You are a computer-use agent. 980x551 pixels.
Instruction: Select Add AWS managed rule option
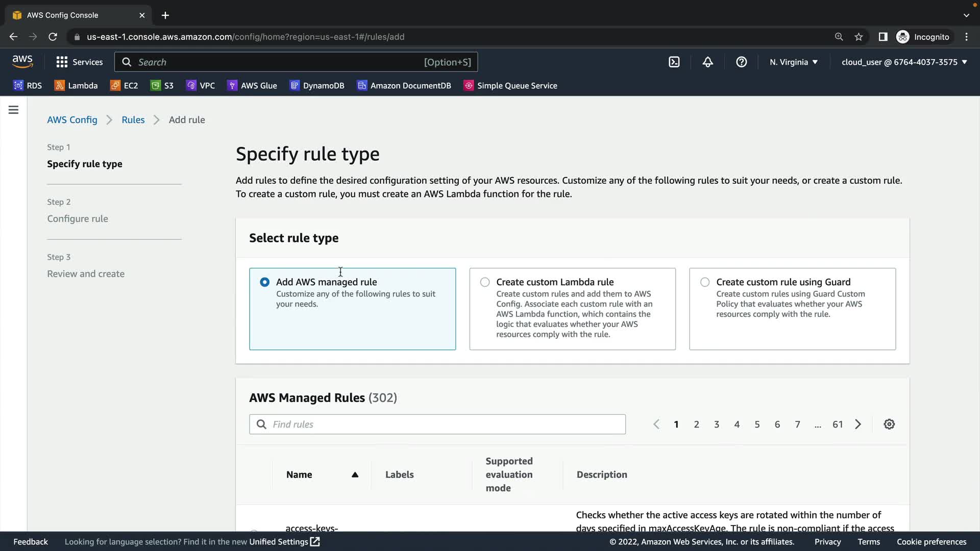(x=264, y=282)
